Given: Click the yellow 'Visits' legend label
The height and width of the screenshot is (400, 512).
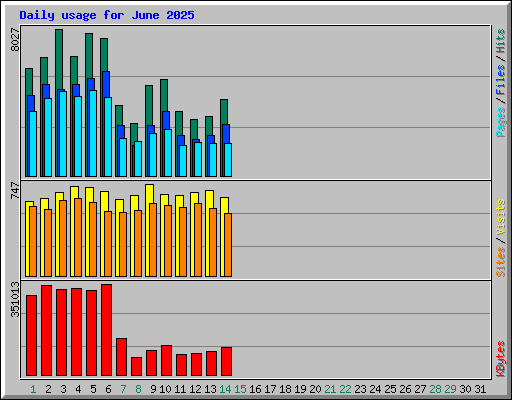Looking at the screenshot, I should tap(501, 217).
